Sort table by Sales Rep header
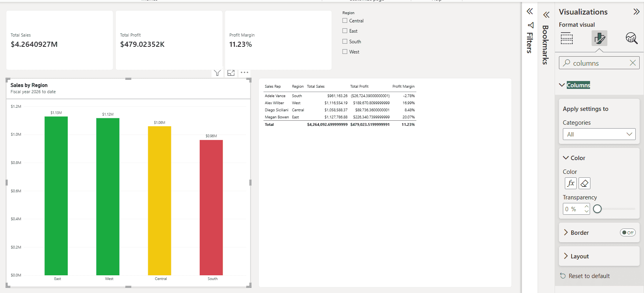Image resolution: width=644 pixels, height=293 pixels. pos(273,87)
